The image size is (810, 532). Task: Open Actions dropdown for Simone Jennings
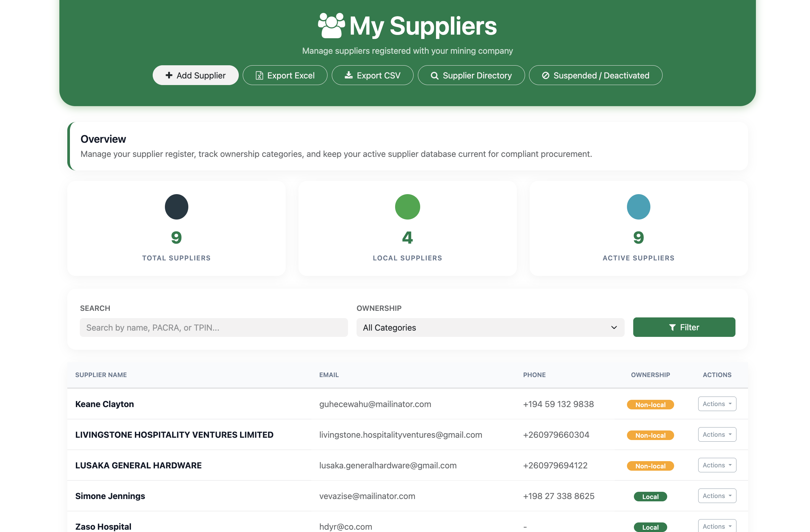[717, 496]
